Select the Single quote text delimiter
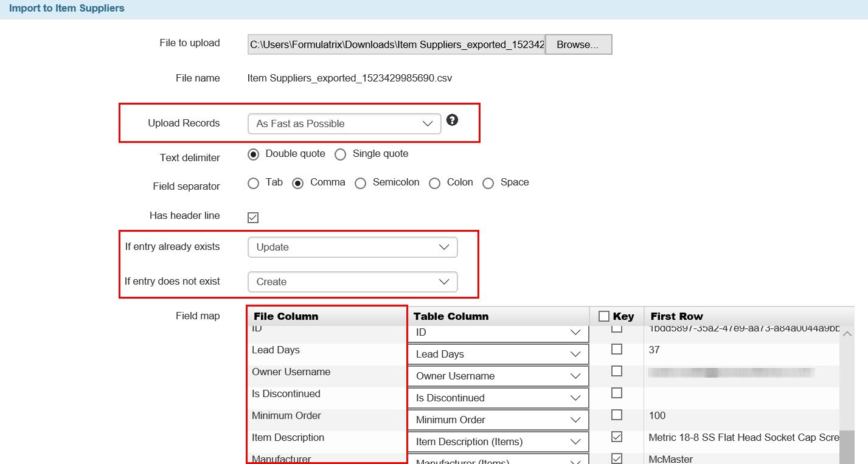This screenshot has width=868, height=464. coord(341,154)
